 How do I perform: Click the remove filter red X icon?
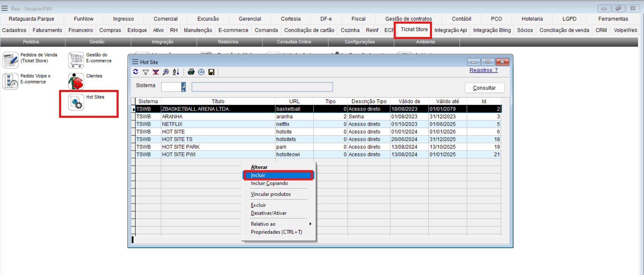pos(156,72)
